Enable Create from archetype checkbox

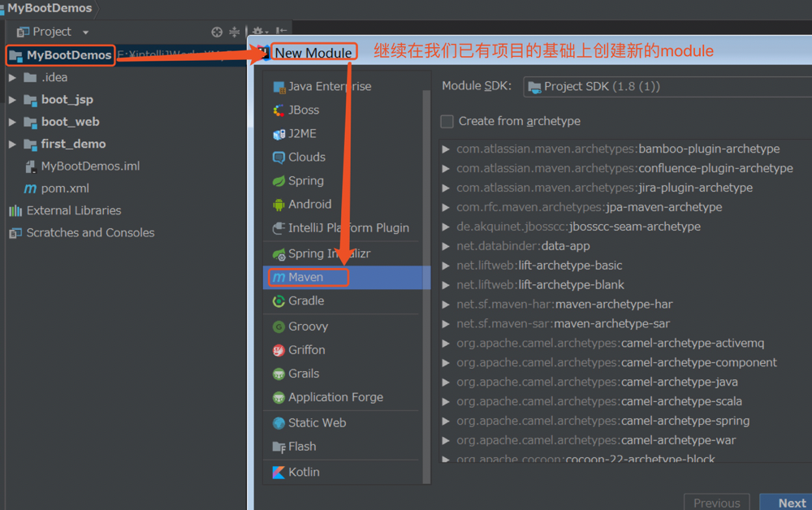pos(447,121)
